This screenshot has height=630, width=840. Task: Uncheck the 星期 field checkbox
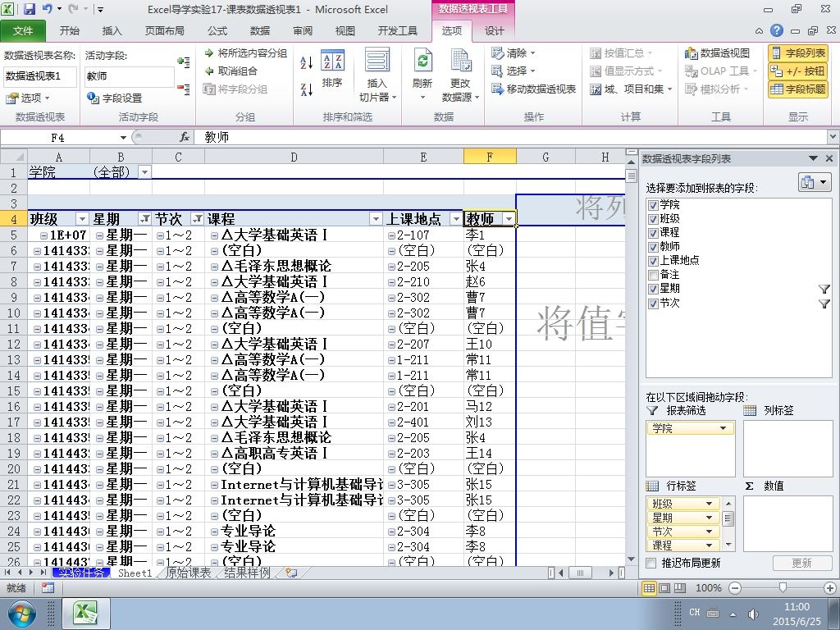pyautogui.click(x=653, y=289)
